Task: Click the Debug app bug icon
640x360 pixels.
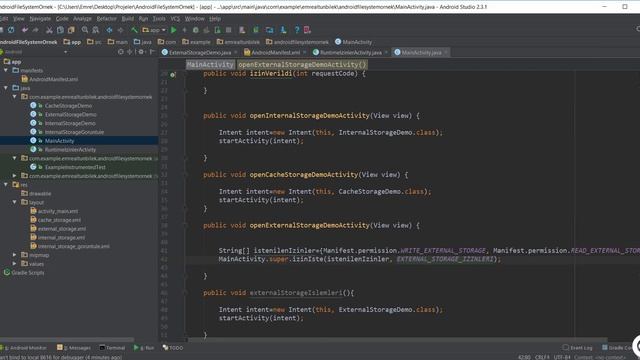Action: pos(196,30)
